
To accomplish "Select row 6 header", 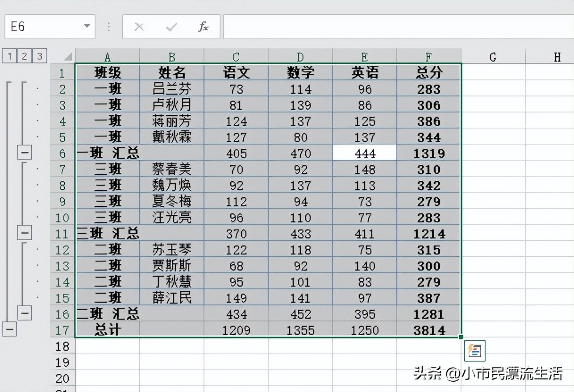I will coord(62,153).
